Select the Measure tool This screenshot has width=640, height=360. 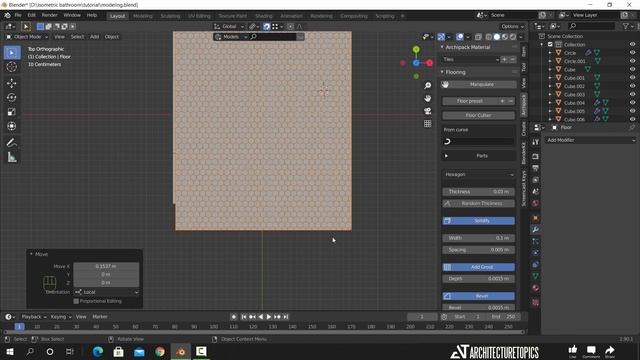[x=12, y=157]
